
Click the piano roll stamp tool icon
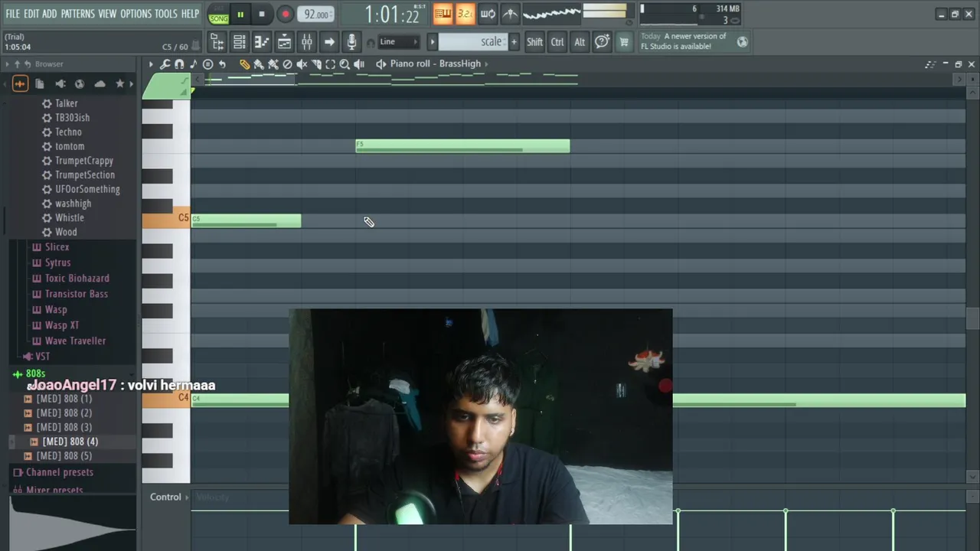point(207,64)
